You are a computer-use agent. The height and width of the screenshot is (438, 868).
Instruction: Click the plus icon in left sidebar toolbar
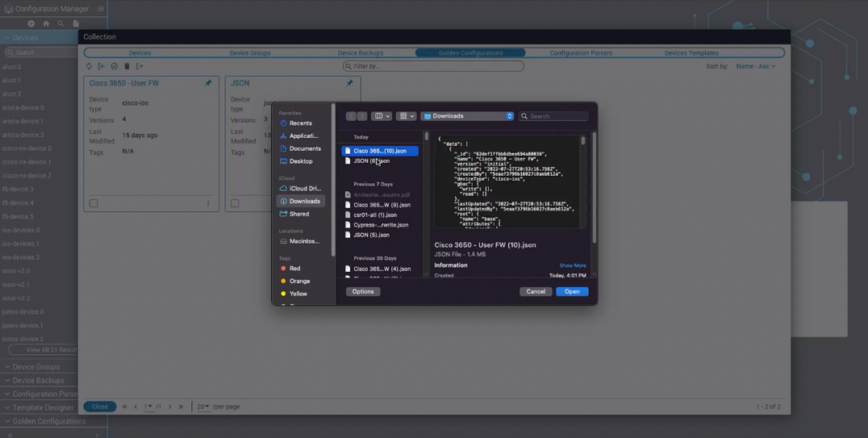(31, 23)
